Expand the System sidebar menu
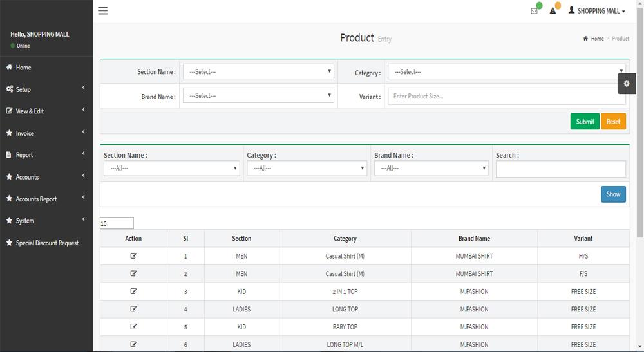This screenshot has height=352, width=644. (x=46, y=221)
